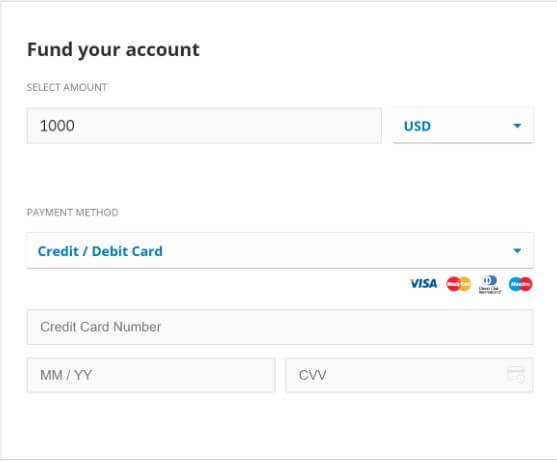
Task: Focus the amount field showing 1000
Action: coord(204,126)
